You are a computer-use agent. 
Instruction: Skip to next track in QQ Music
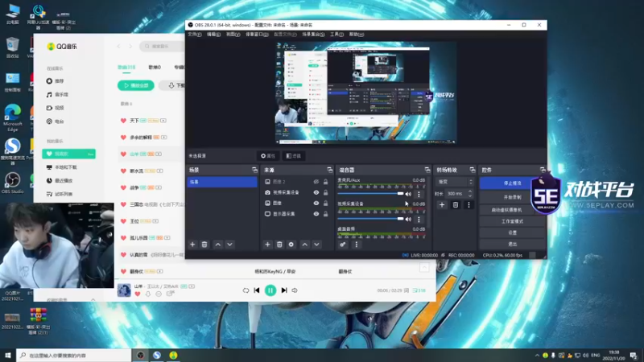coord(284,290)
